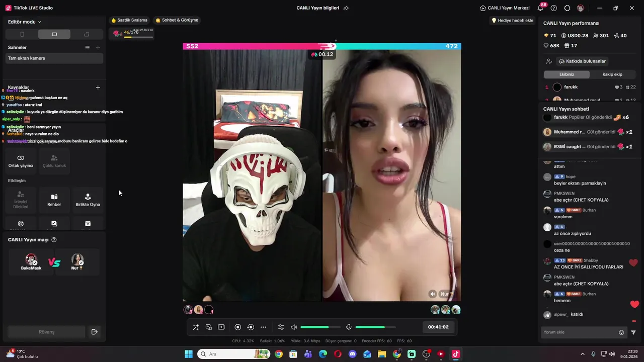This screenshot has height=362, width=644.
Task: Click the 00:41:02 stream timer button
Action: (x=438, y=327)
